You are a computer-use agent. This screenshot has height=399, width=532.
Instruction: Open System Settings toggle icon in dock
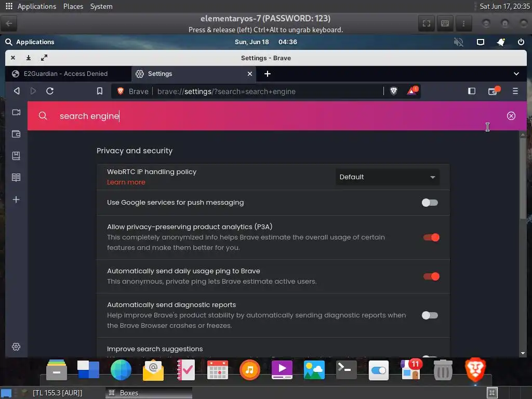[x=378, y=370]
